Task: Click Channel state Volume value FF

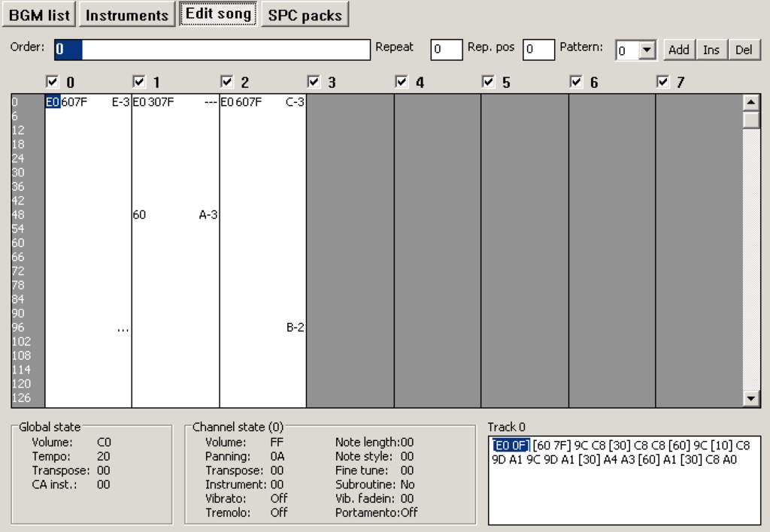Action: click(277, 442)
